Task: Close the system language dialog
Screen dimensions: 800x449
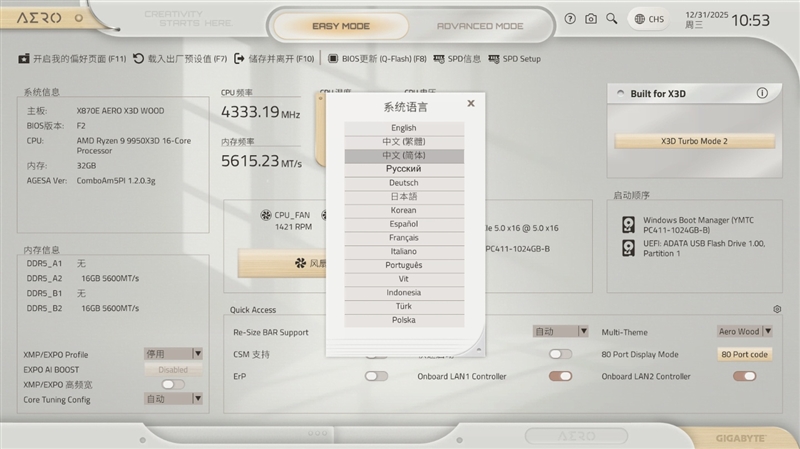Action: click(471, 103)
